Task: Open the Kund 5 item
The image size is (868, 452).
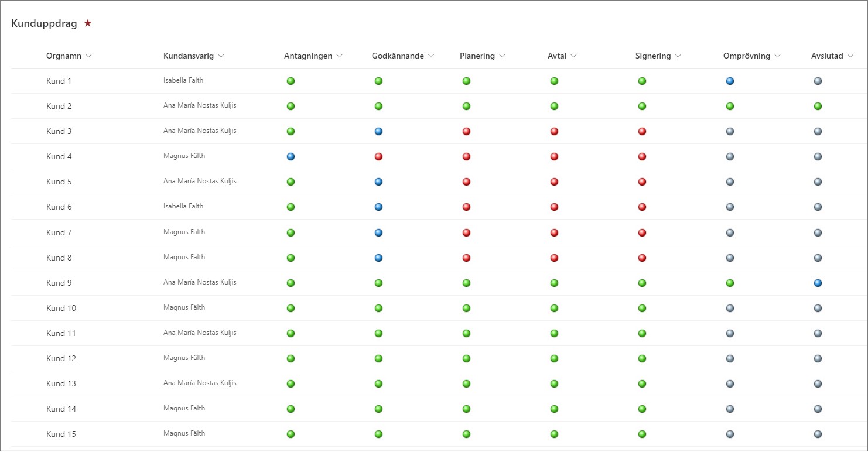Action: pos(59,182)
